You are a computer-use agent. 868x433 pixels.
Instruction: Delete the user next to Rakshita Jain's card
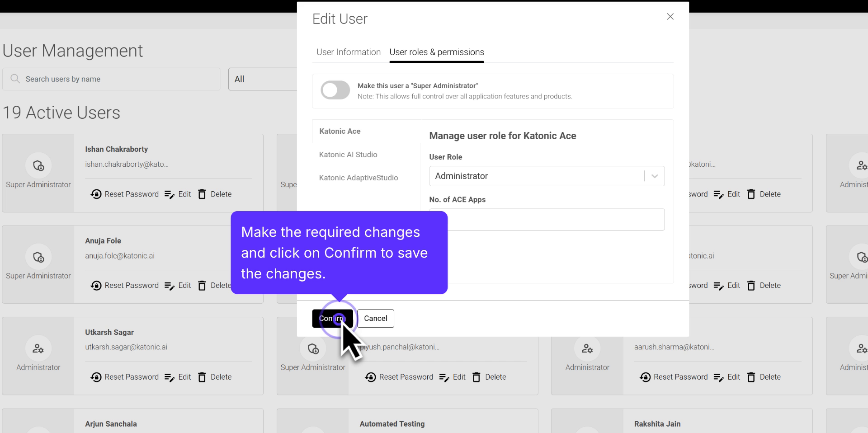[764, 377]
